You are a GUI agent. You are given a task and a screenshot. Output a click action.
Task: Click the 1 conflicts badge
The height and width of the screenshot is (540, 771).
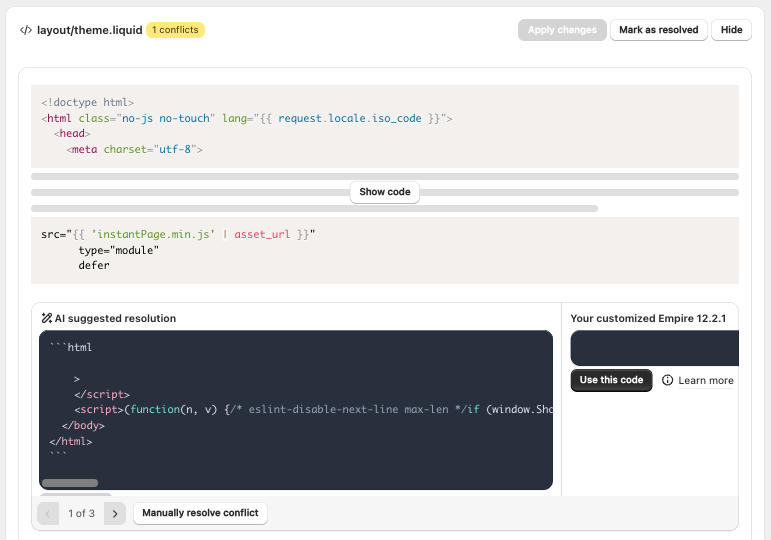click(176, 30)
